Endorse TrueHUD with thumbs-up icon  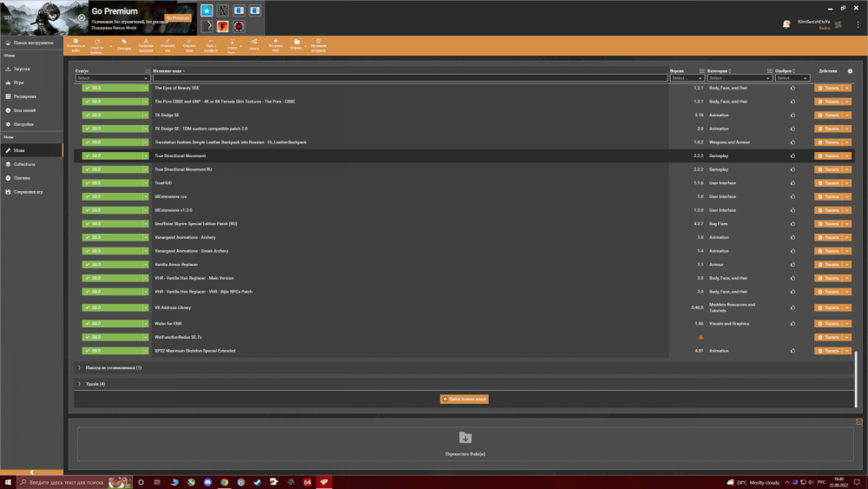(792, 182)
